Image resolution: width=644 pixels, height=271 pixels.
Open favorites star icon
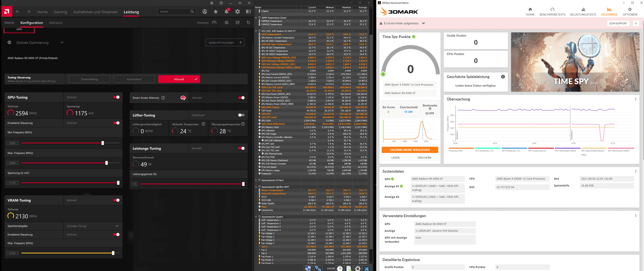coord(216,12)
